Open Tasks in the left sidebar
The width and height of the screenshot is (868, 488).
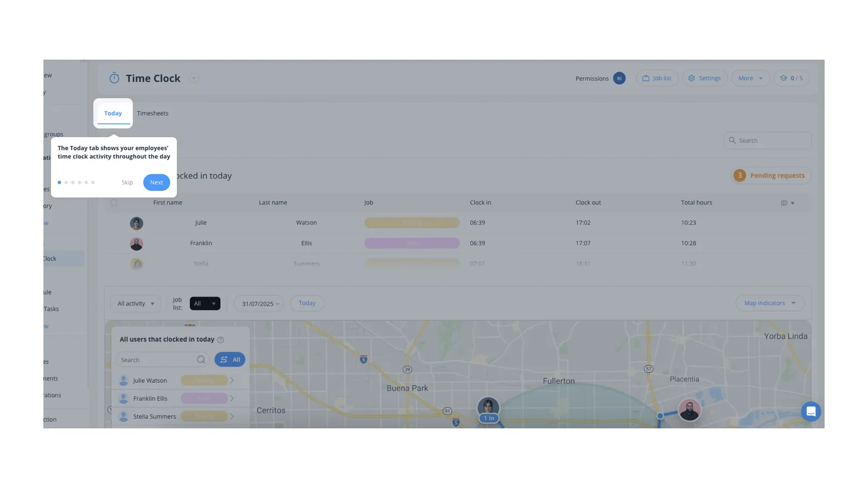51,309
